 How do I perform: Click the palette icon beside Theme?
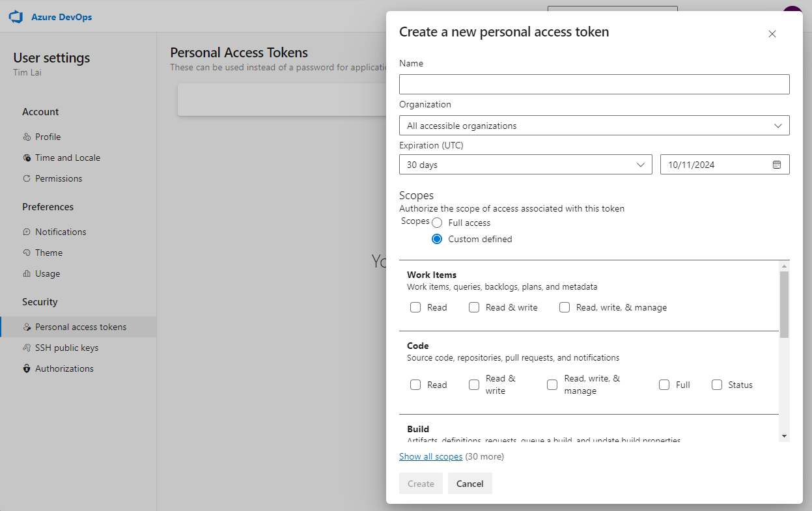27,253
